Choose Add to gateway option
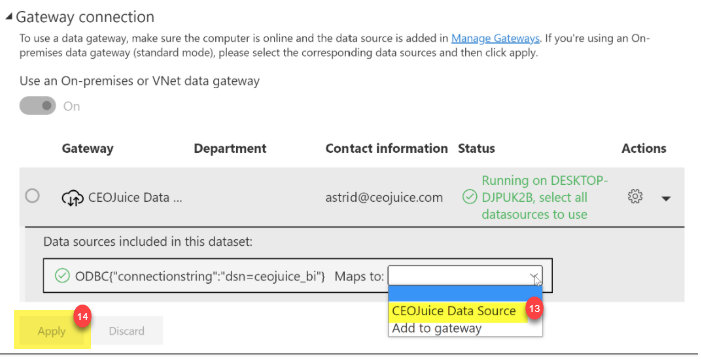Viewport: 701px width, 363px height. tap(437, 329)
